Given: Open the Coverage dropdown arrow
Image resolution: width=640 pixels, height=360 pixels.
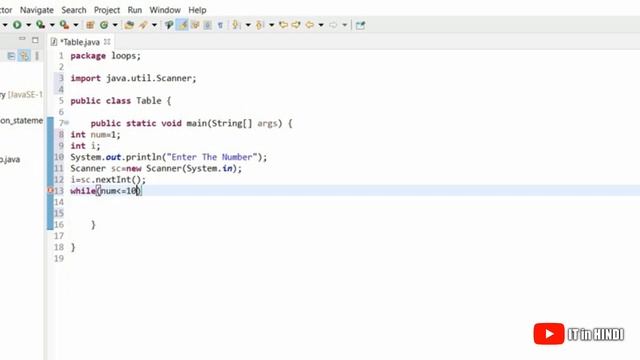Looking at the screenshot, I should pos(52,25).
